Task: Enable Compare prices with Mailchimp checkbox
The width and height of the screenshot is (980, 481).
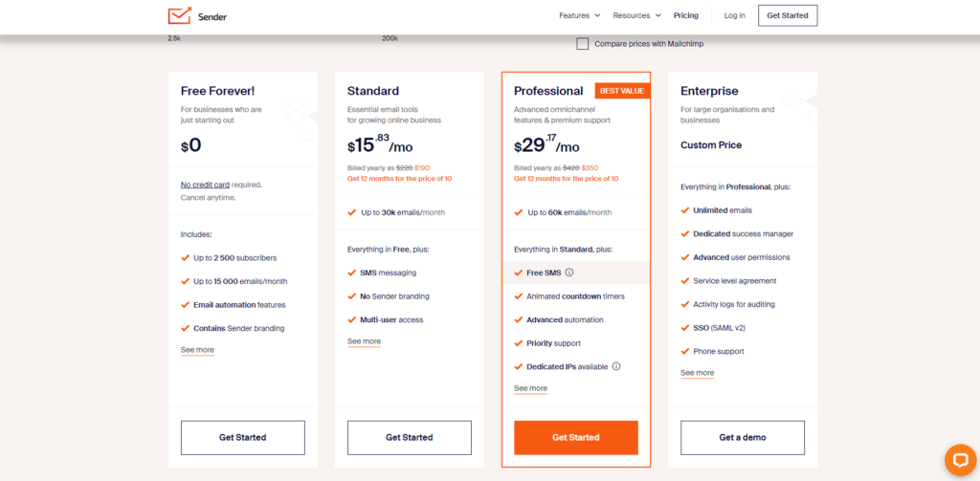Action: pyautogui.click(x=583, y=44)
